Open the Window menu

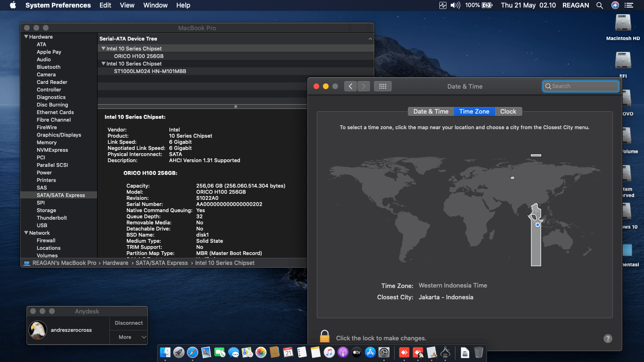(x=156, y=5)
